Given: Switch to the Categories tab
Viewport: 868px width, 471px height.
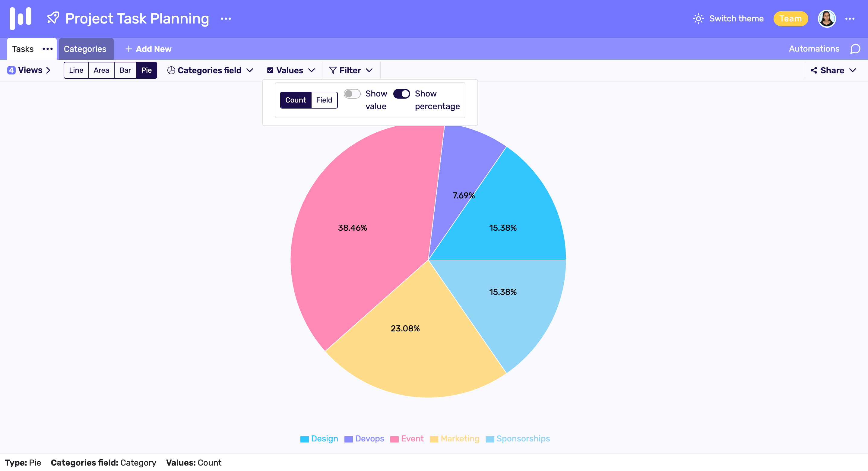Looking at the screenshot, I should [x=85, y=49].
